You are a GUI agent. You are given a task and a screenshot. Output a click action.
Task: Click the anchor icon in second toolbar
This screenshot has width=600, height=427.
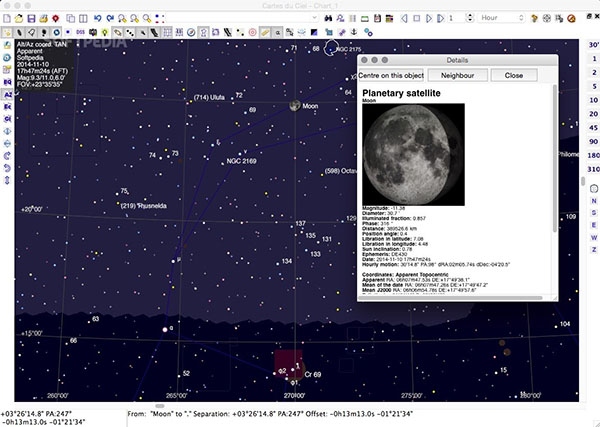[354, 33]
